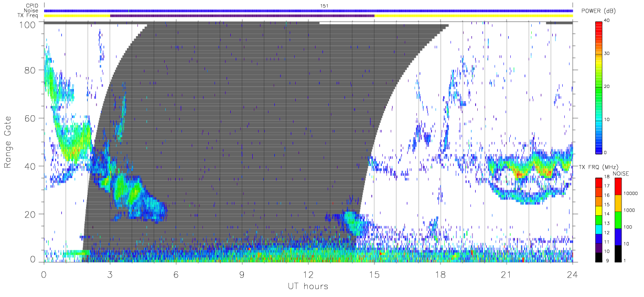Click the purple segment of TX Freq strip
Viewport: 644px width, 297px height.
point(242,16)
